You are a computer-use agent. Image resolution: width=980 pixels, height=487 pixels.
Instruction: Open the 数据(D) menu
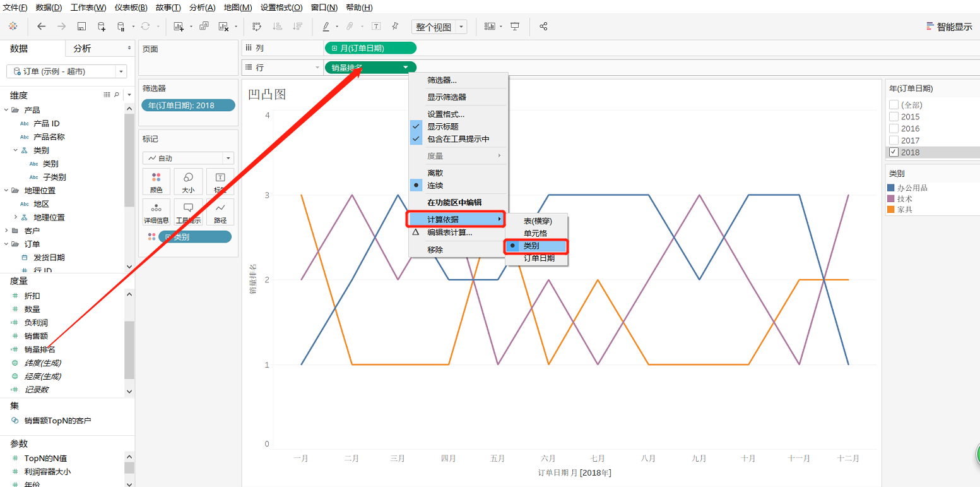(49, 8)
